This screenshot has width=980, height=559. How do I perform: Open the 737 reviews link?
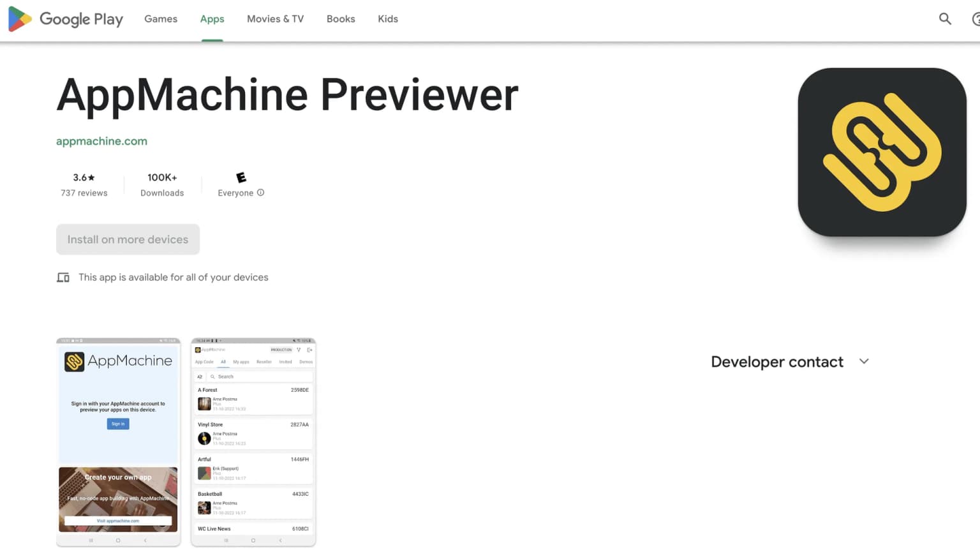click(x=84, y=192)
